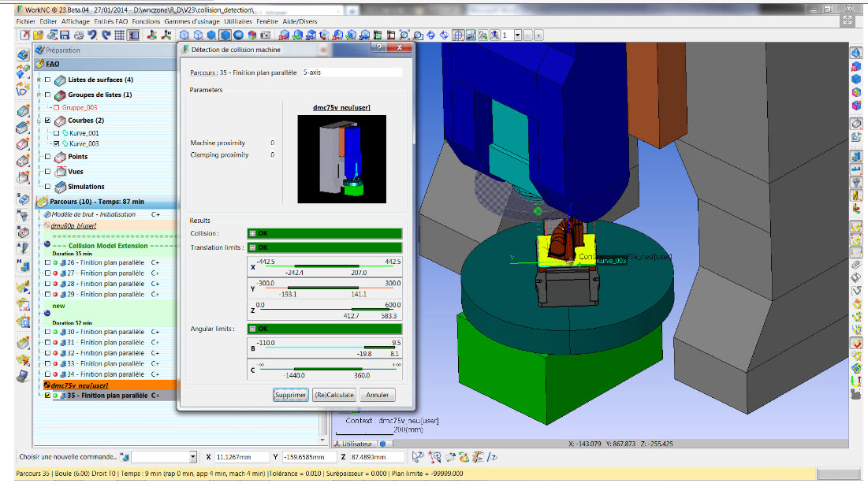Click the undo arrow toolbar icon
Viewport: 868px width, 487px height.
92,35
